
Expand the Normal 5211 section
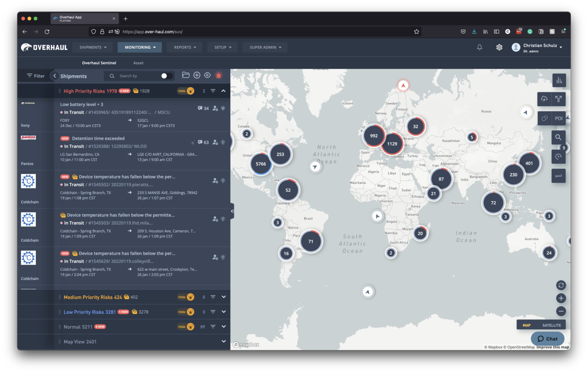click(223, 326)
